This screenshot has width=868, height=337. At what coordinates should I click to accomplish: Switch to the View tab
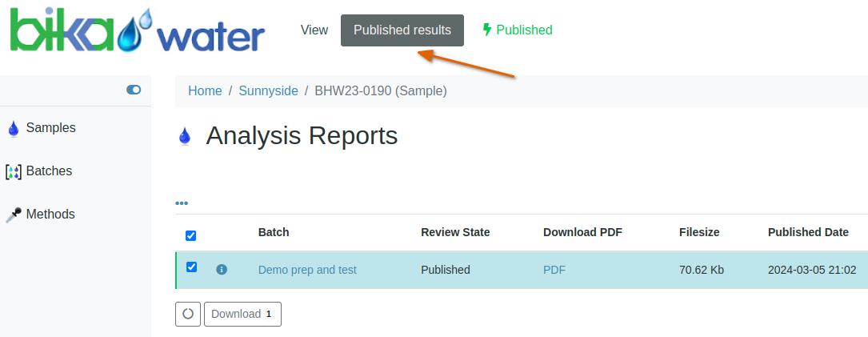(x=314, y=30)
